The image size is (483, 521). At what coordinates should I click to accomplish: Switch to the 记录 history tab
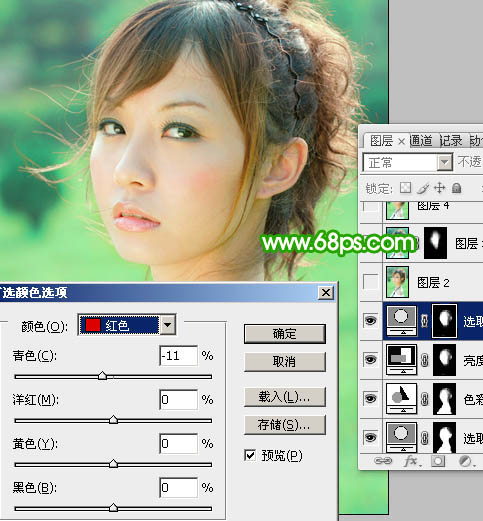(451, 141)
